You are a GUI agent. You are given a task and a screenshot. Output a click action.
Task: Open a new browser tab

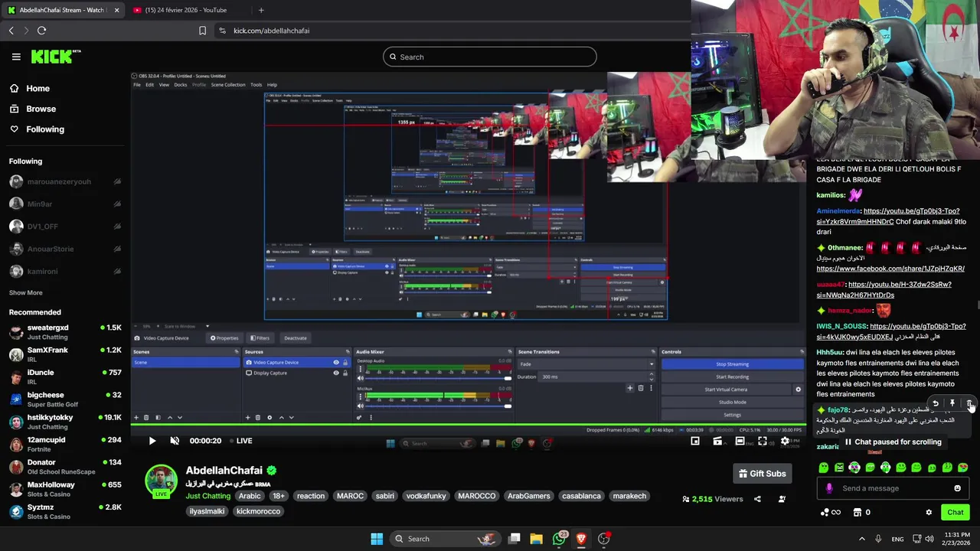pyautogui.click(x=261, y=10)
